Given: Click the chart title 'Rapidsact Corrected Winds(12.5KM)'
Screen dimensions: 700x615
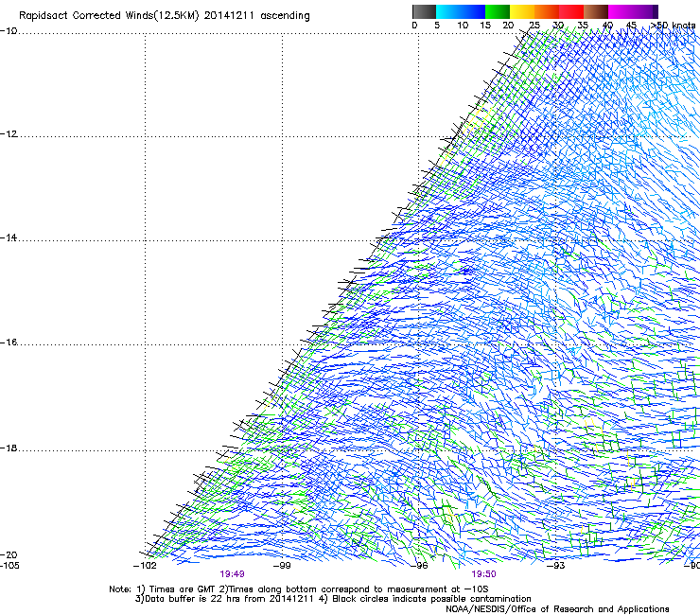Looking at the screenshot, I should click(x=109, y=16).
